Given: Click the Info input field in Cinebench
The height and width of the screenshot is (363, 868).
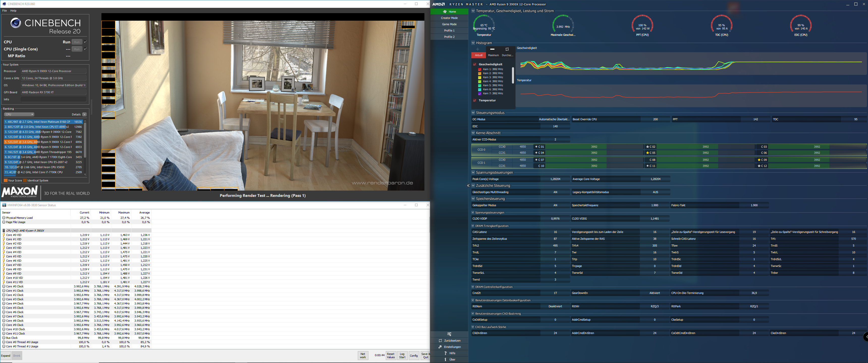Looking at the screenshot, I should 53,99.
